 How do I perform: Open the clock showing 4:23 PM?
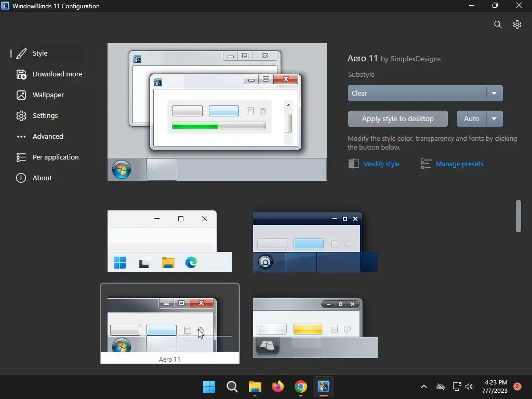click(495, 387)
